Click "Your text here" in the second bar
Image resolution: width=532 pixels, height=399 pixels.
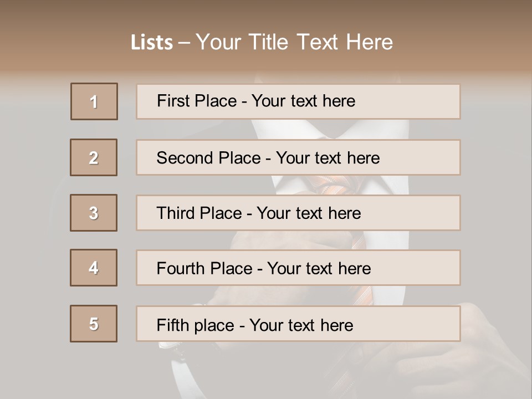(328, 158)
